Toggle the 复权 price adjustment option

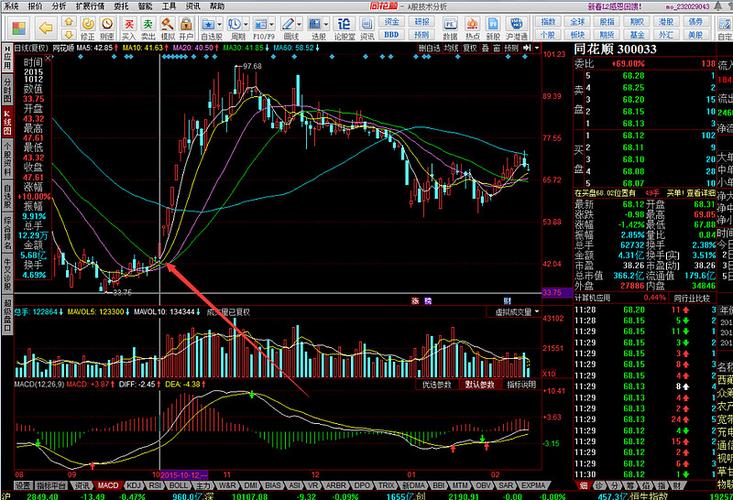pyautogui.click(x=470, y=48)
